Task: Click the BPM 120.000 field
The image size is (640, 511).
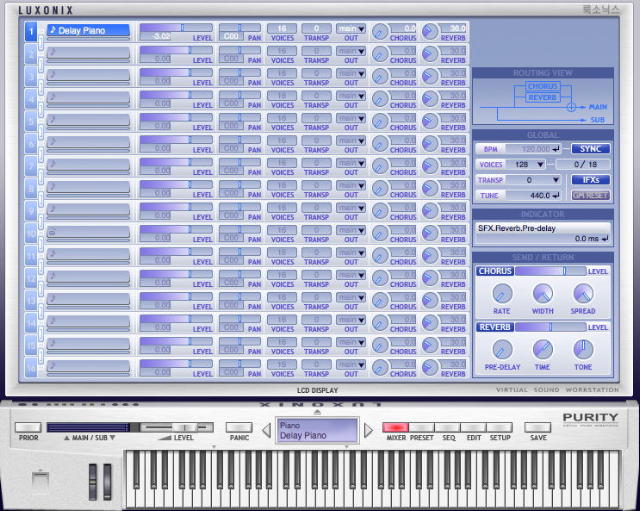Action: (x=533, y=149)
